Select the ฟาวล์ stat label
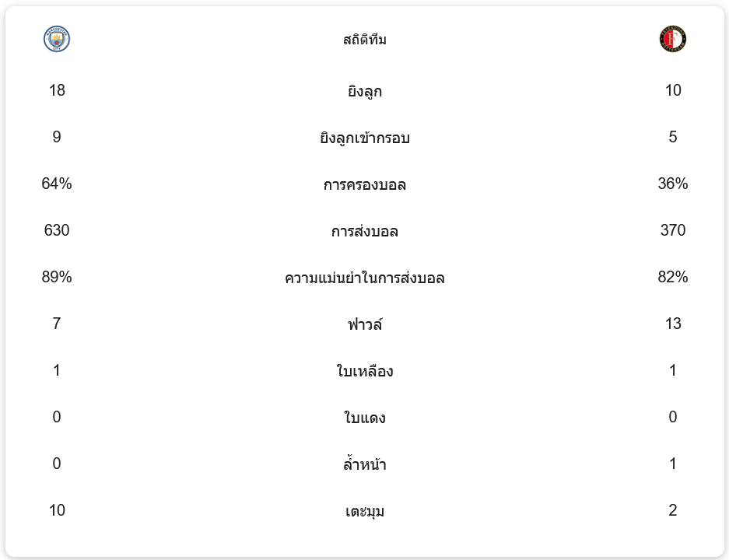The height and width of the screenshot is (560, 729). (365, 324)
